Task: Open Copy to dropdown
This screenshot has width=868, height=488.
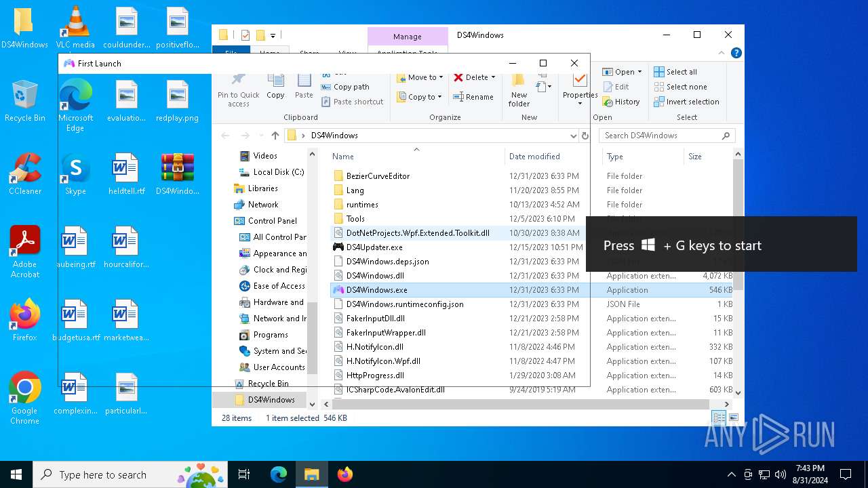Action: tap(420, 97)
